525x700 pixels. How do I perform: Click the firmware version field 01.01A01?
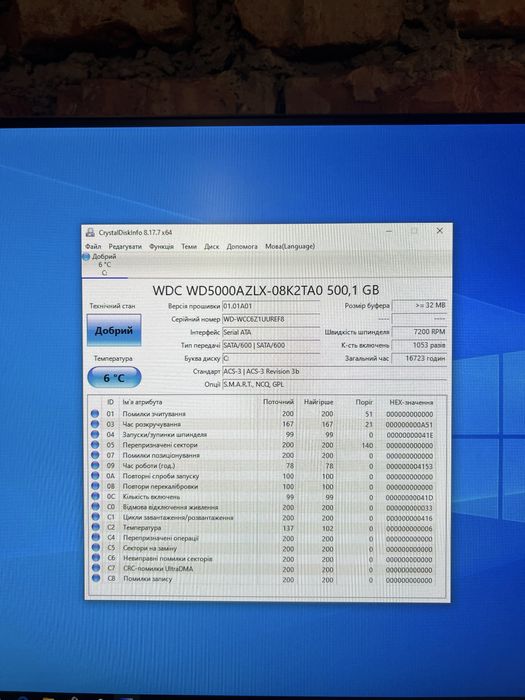[x=271, y=306]
